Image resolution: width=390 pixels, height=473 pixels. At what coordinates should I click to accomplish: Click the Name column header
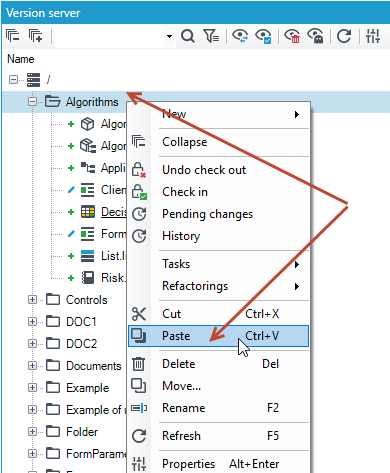21,59
